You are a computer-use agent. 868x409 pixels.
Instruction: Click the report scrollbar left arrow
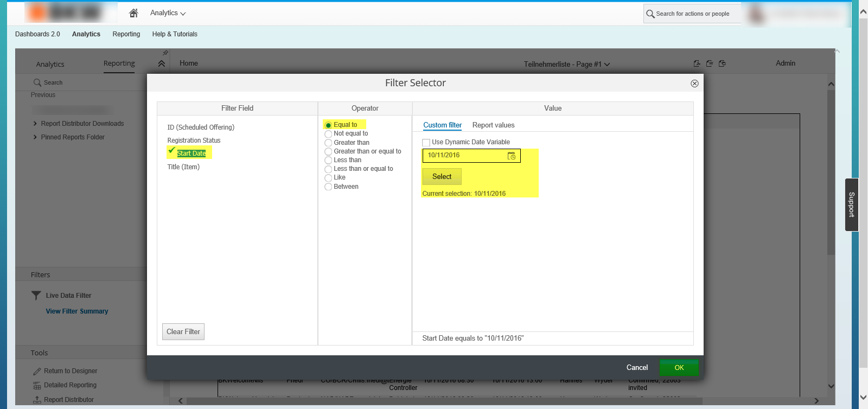181,401
